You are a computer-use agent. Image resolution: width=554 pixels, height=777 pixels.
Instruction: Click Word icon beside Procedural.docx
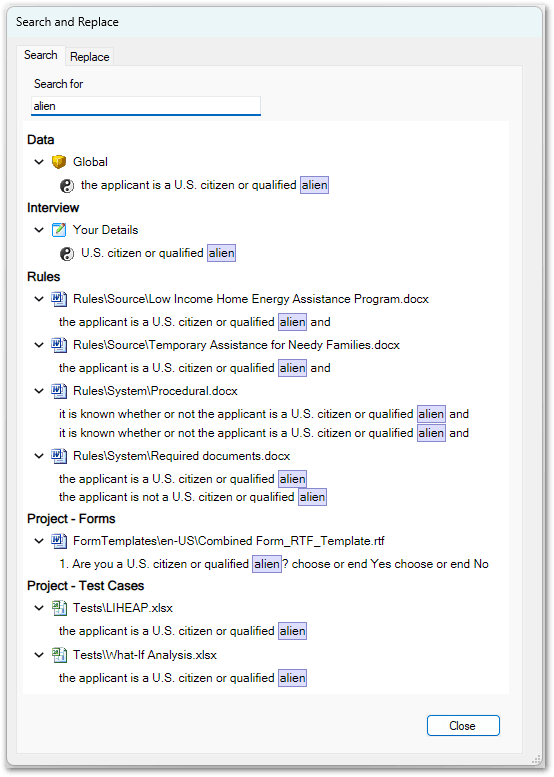click(59, 391)
